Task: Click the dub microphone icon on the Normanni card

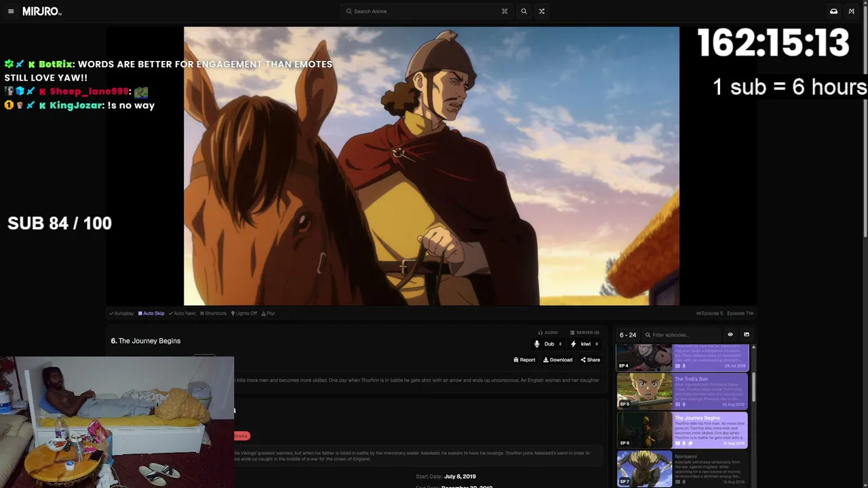Action: pos(684,482)
